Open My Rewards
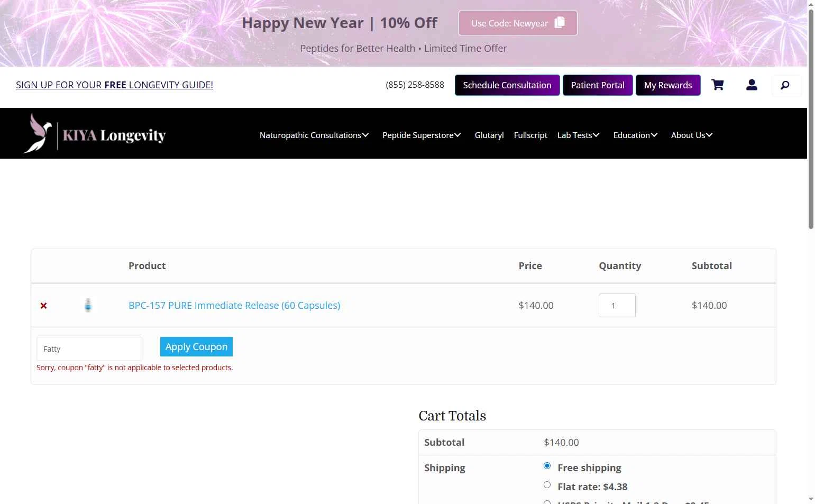This screenshot has width=815, height=504. tap(668, 85)
